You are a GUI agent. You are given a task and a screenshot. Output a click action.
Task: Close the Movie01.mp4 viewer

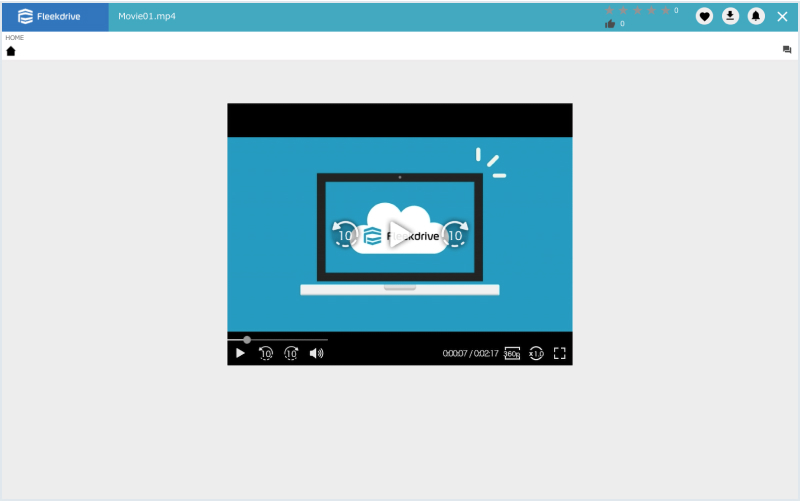782,16
